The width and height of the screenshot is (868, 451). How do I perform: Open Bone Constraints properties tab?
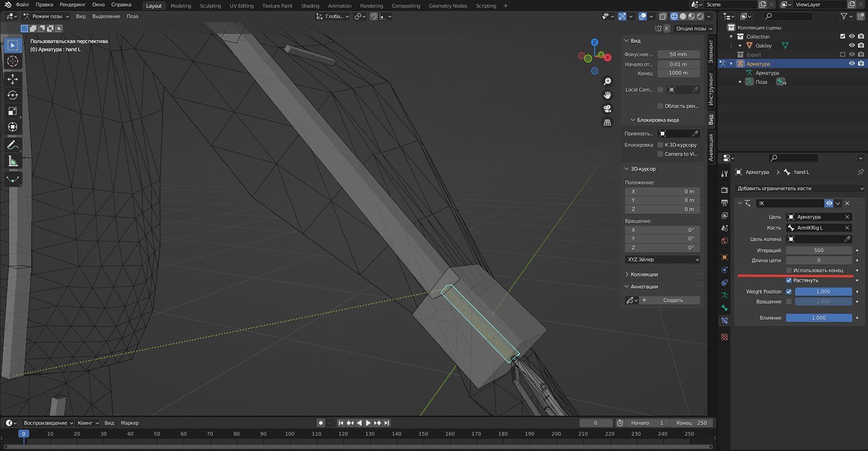click(725, 320)
